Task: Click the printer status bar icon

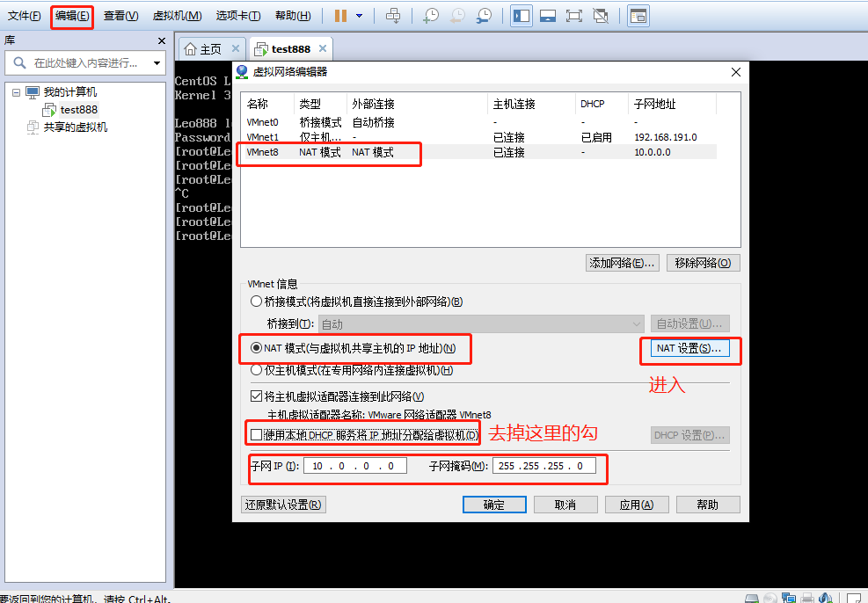Action: 807,598
